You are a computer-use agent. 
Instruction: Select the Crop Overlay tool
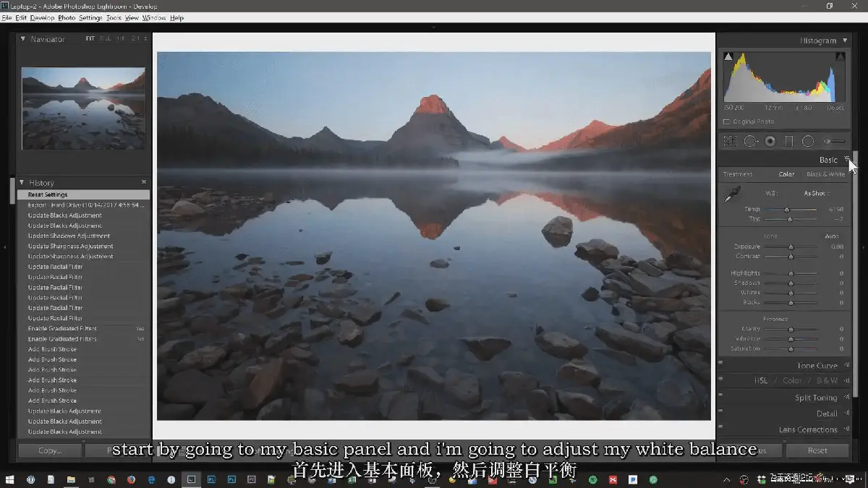(x=731, y=142)
